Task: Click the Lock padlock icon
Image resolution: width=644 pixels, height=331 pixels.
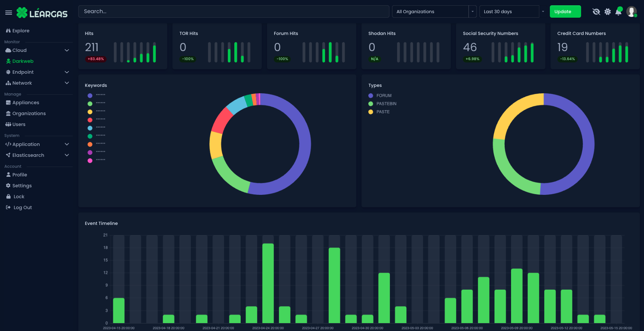Action: (8, 197)
